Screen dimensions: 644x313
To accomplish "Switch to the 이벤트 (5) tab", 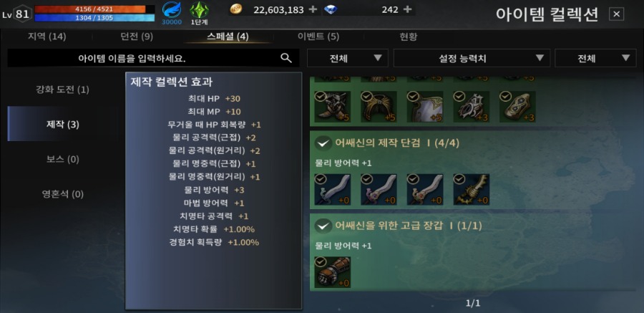I will pyautogui.click(x=318, y=37).
